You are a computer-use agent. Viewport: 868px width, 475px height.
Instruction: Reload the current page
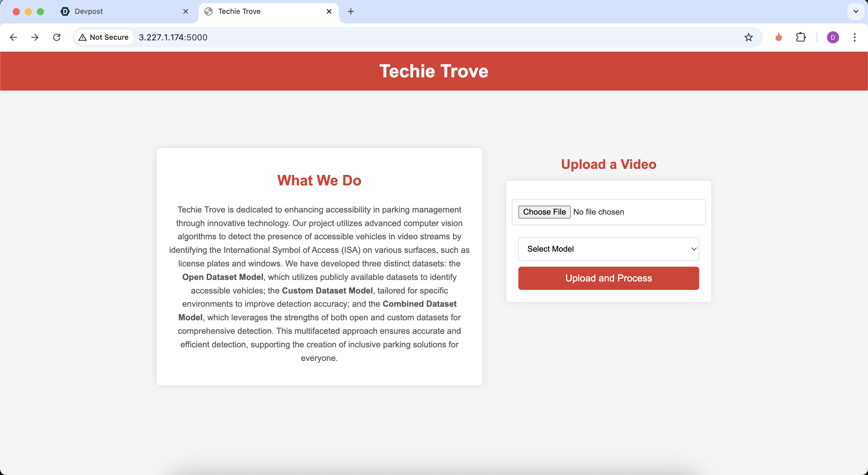[57, 37]
